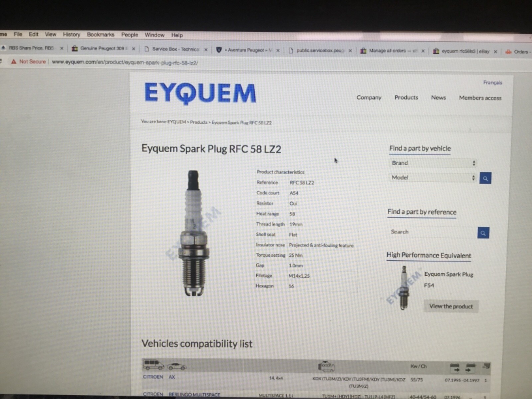Image resolution: width=532 pixels, height=399 pixels.
Task: Click the RFC 58 LZ2 spark plug image
Action: click(x=194, y=233)
